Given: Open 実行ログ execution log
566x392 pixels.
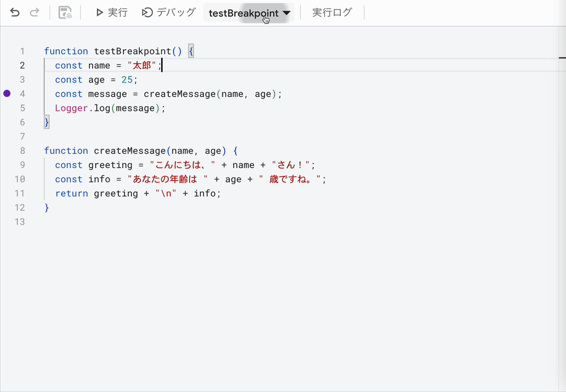Looking at the screenshot, I should (332, 12).
